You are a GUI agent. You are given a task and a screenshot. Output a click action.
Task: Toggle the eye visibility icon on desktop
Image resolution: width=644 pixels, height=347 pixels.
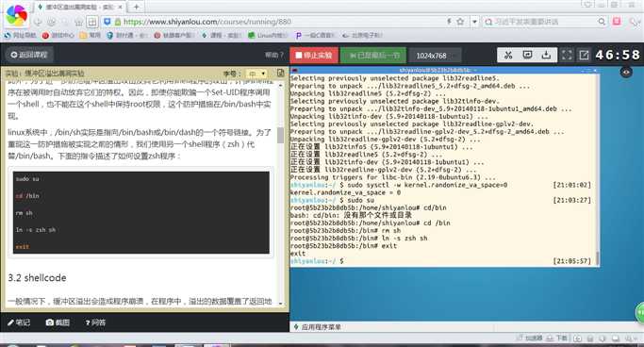click(x=626, y=73)
